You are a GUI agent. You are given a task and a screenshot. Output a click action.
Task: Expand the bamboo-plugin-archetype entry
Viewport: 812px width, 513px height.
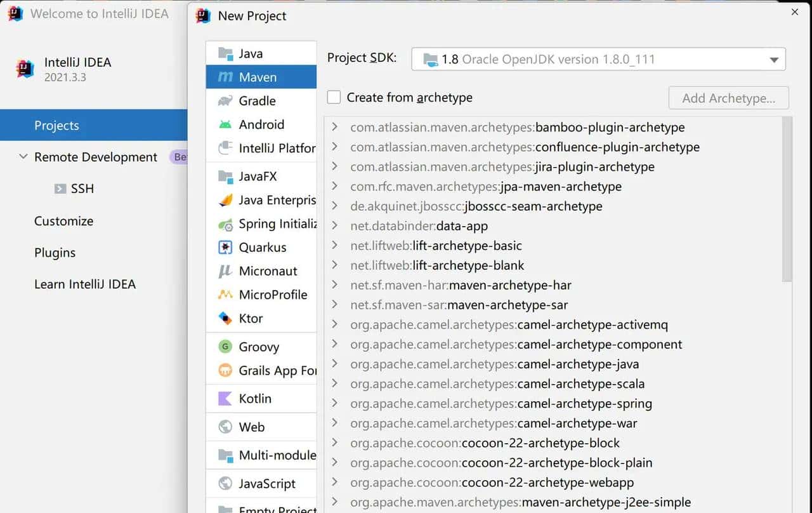(x=335, y=128)
